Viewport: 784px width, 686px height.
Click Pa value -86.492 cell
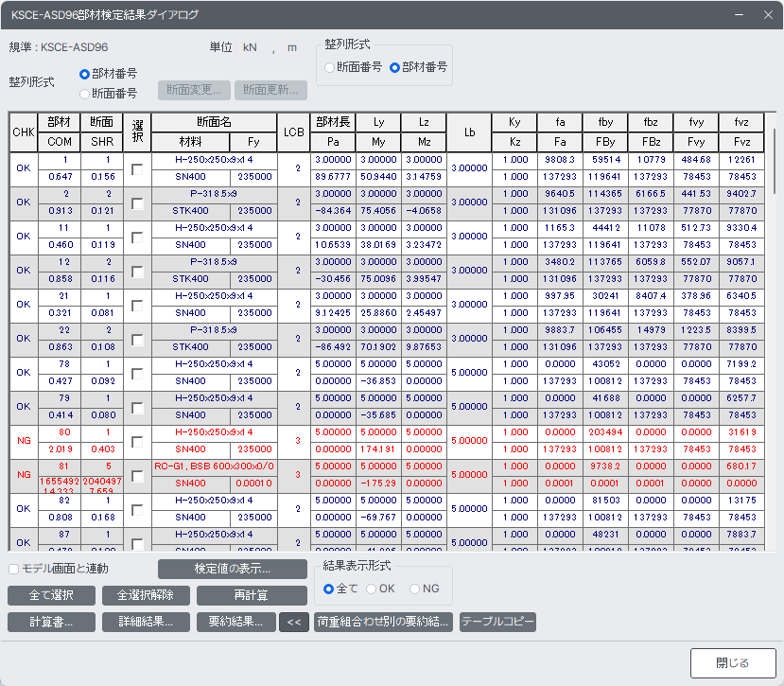[x=333, y=347]
